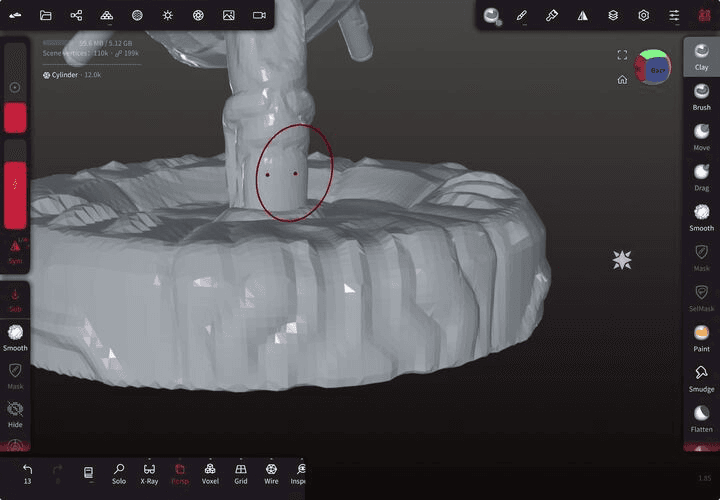The width and height of the screenshot is (720, 500).
Task: Adjust the red intensity slider
Action: click(x=15, y=194)
